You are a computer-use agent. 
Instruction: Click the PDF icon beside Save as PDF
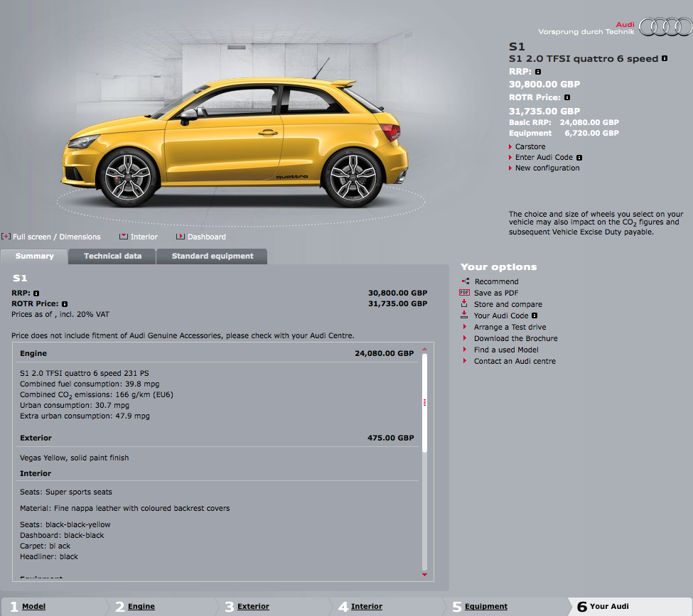(x=465, y=293)
